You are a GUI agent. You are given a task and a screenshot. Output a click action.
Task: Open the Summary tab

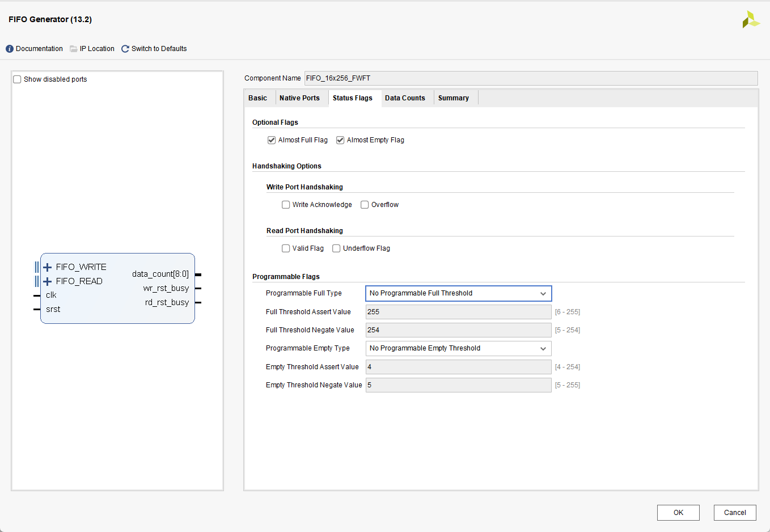(x=454, y=98)
